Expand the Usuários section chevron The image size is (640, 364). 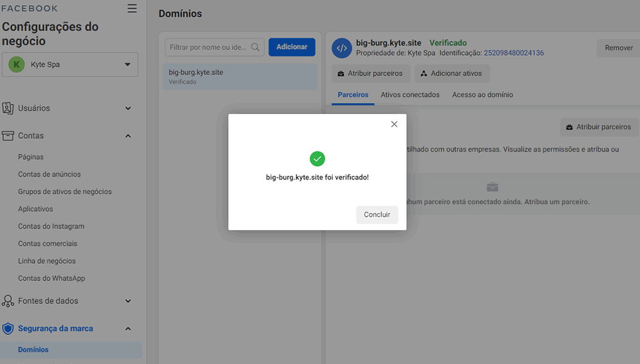click(x=128, y=108)
